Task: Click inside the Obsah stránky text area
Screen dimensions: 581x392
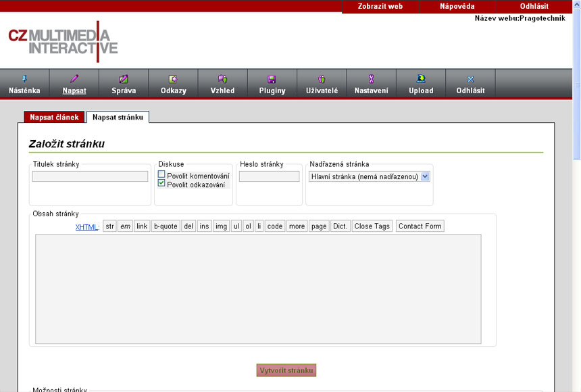Action: click(258, 289)
